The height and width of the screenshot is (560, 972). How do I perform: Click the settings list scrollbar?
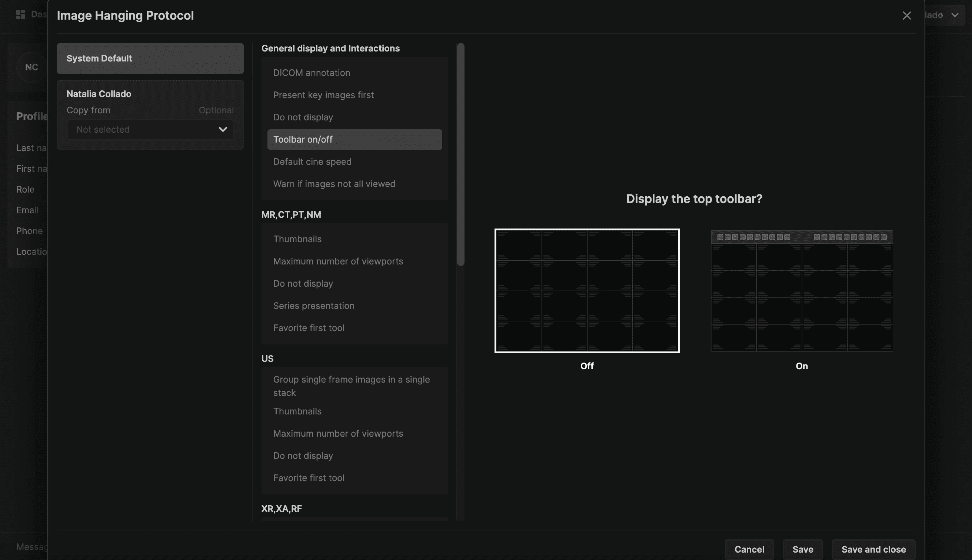pos(460,154)
